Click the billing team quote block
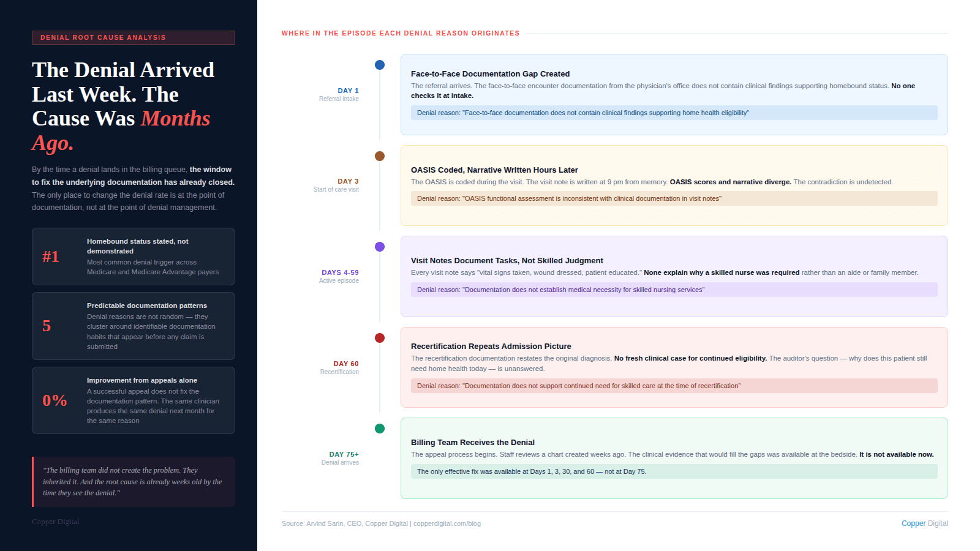This screenshot has height=551, width=980. point(134,482)
